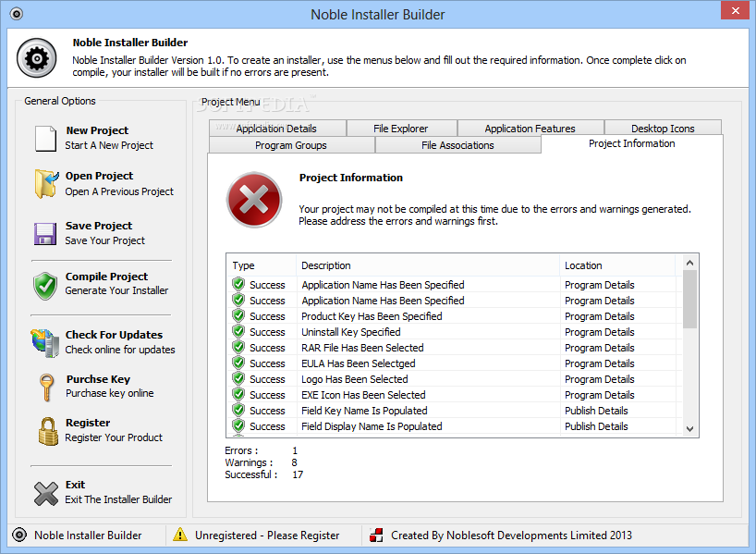The width and height of the screenshot is (756, 554).
Task: Open the Application Features tab
Action: [530, 129]
